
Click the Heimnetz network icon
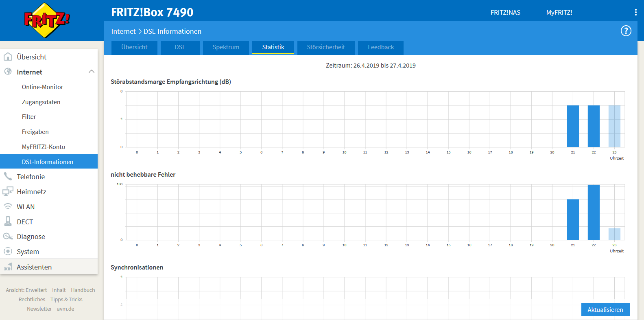coord(8,191)
